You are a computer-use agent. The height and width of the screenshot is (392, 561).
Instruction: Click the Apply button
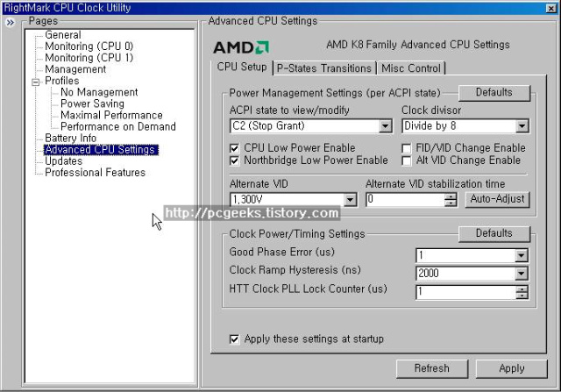(x=512, y=368)
